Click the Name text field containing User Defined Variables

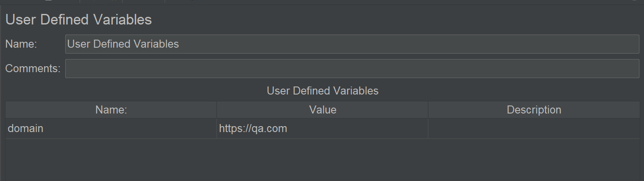352,44
